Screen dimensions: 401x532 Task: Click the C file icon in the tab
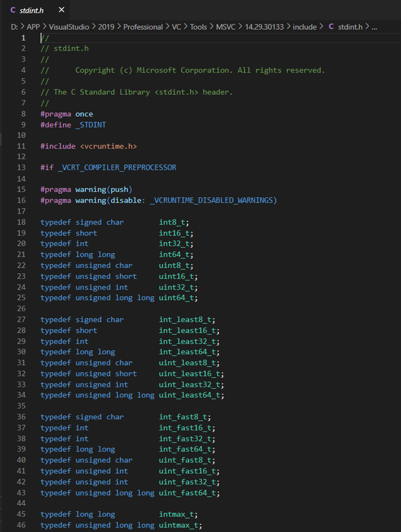(13, 10)
